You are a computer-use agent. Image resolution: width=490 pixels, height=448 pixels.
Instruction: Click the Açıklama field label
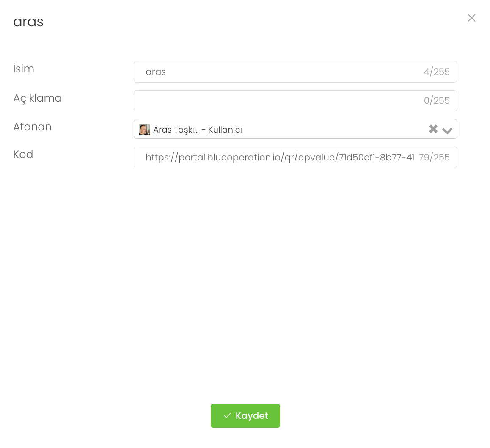[37, 98]
